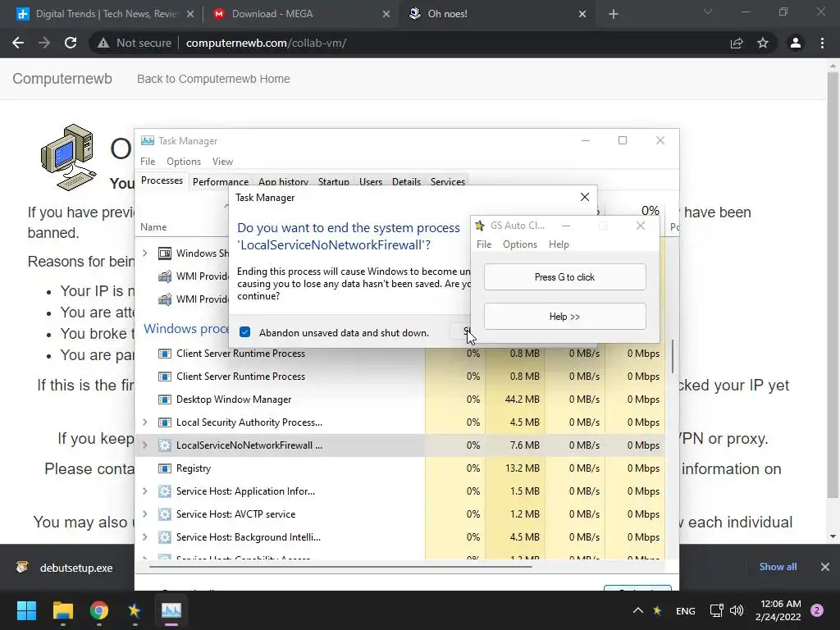
Task: Open Task Manager Options menu
Action: [x=184, y=162]
